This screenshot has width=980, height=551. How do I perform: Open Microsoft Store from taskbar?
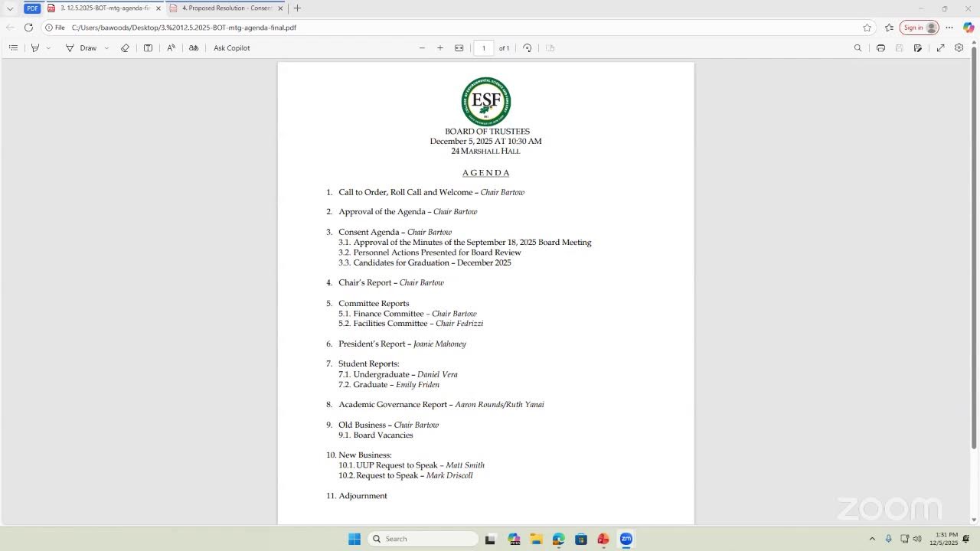(581, 539)
